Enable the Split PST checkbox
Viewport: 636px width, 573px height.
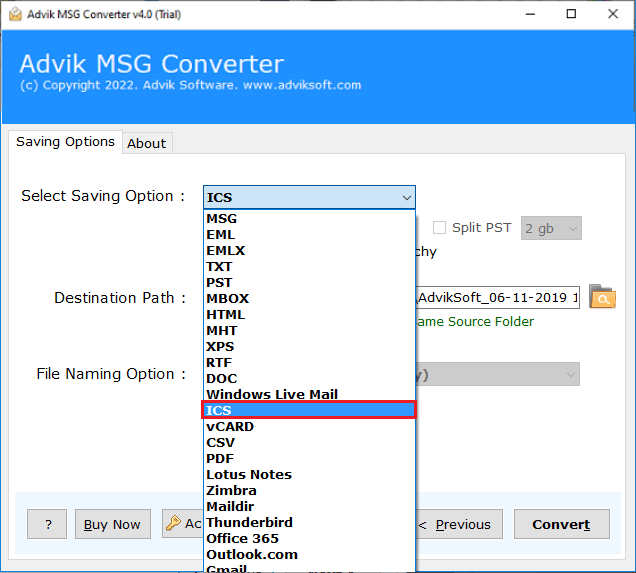(x=439, y=228)
